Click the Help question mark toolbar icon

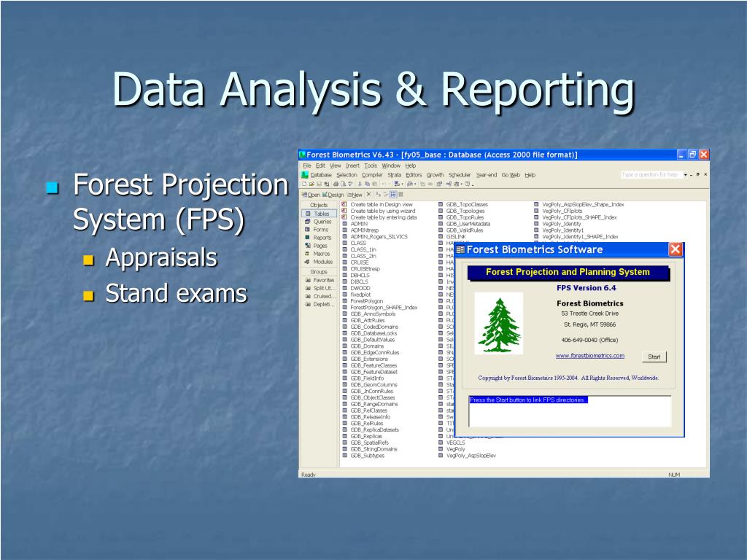pyautogui.click(x=468, y=184)
